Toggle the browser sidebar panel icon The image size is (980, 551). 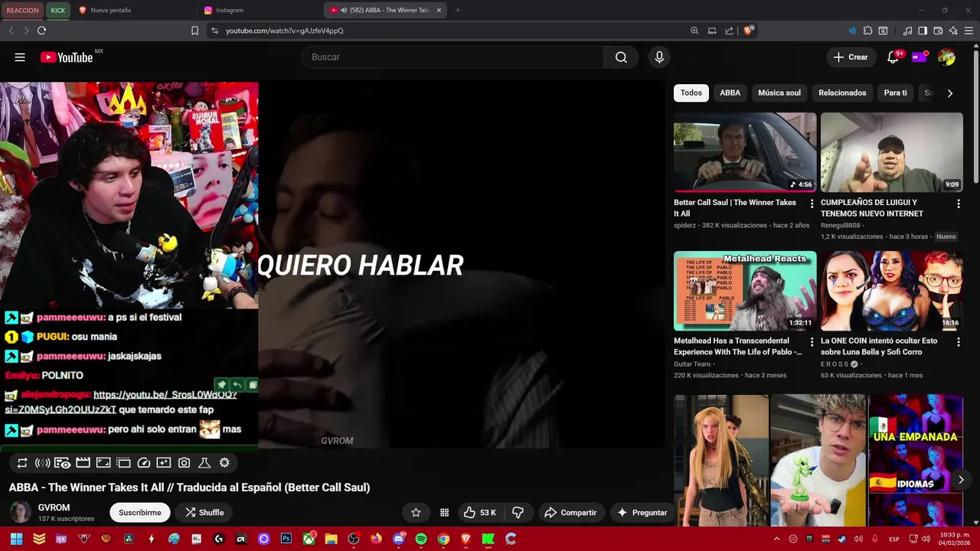point(923,31)
